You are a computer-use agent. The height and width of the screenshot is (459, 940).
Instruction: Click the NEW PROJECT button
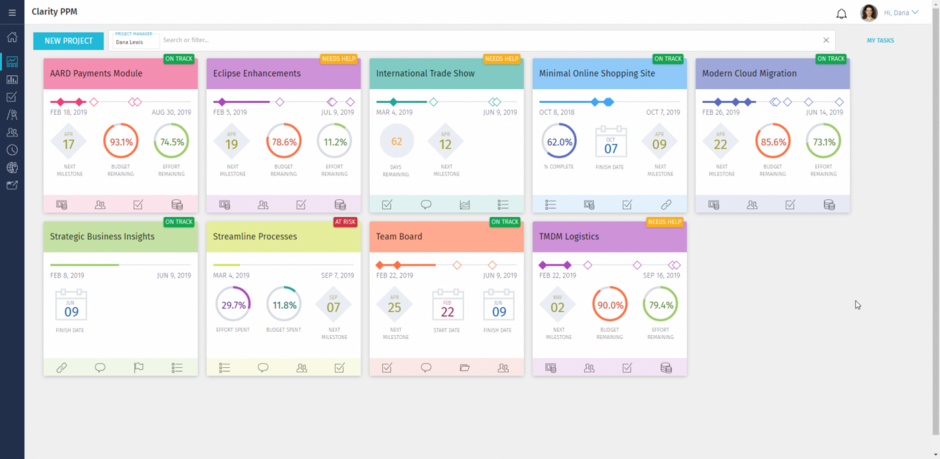pyautogui.click(x=68, y=40)
